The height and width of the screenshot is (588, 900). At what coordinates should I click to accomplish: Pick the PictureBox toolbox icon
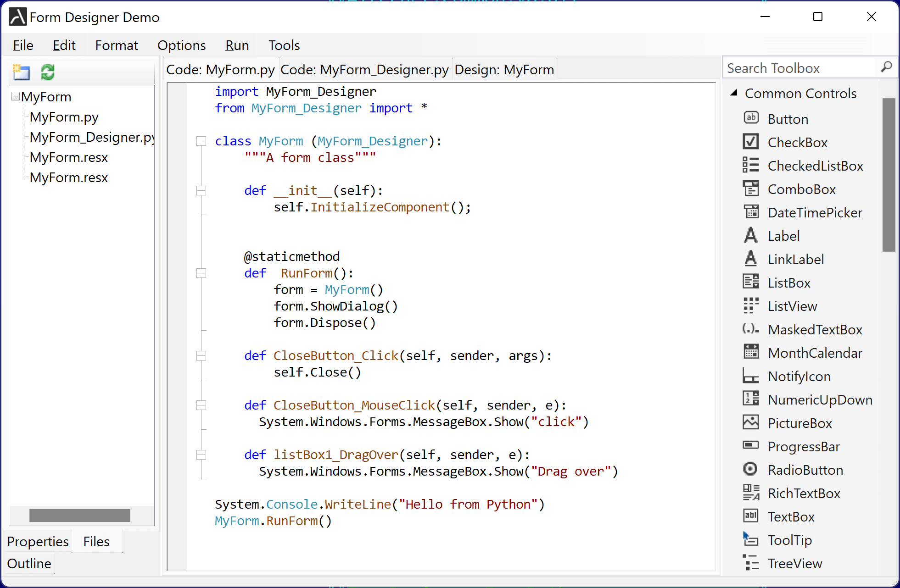pos(750,422)
